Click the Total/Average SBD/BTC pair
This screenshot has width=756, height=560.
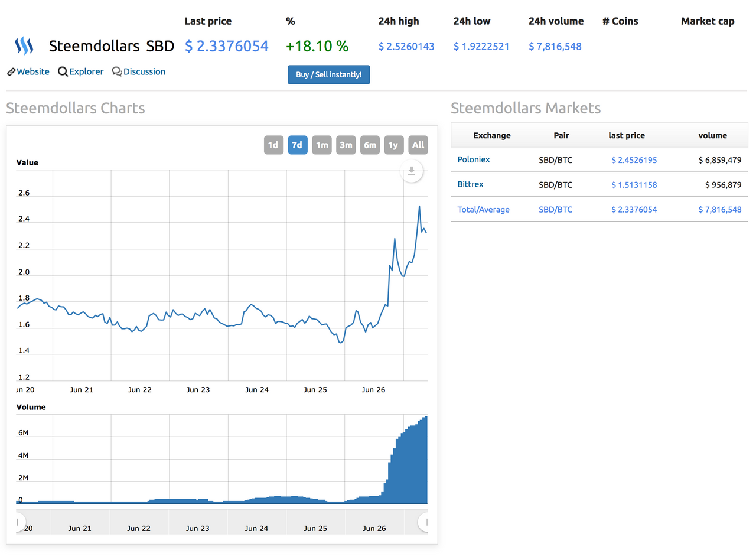click(x=555, y=210)
